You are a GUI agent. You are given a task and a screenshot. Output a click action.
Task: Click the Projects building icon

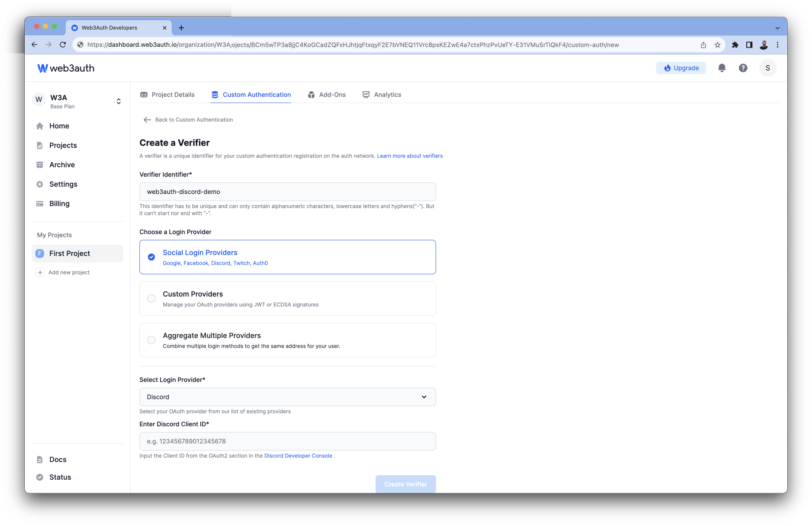coord(40,145)
